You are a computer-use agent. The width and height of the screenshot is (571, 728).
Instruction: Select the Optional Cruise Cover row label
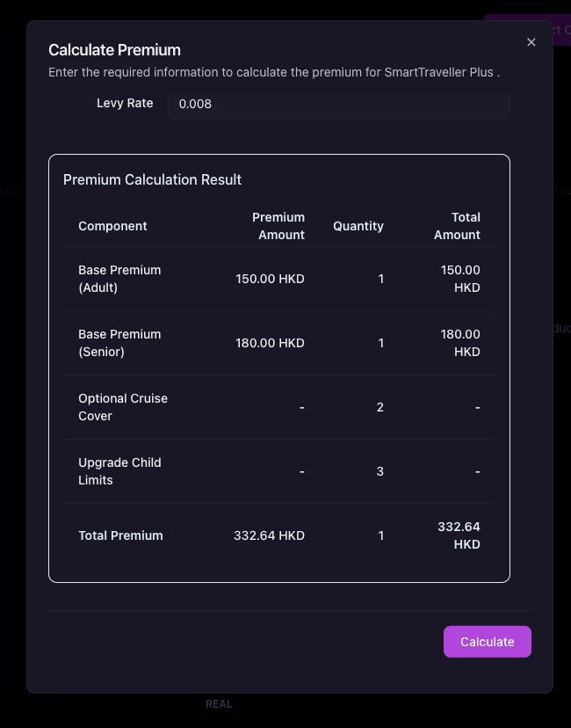point(123,407)
